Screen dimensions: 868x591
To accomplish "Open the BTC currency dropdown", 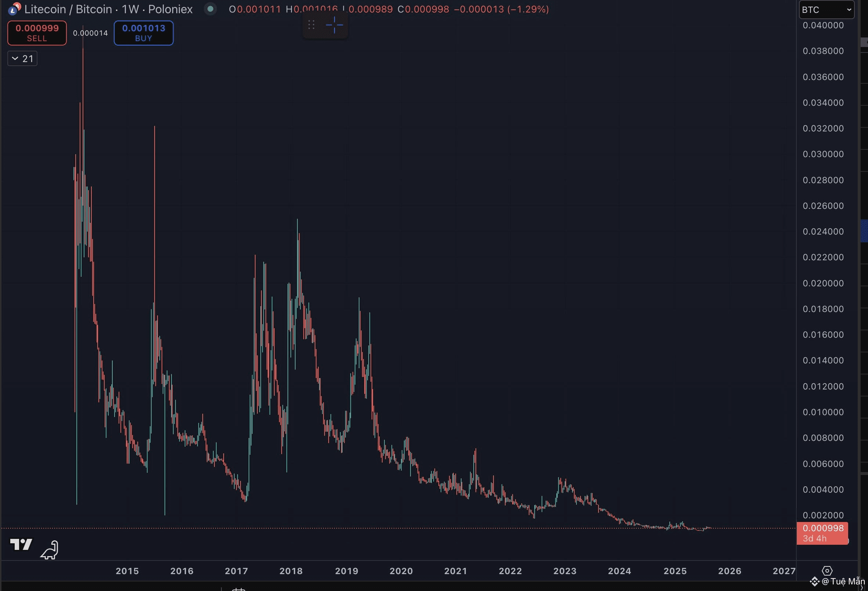I will pos(827,10).
